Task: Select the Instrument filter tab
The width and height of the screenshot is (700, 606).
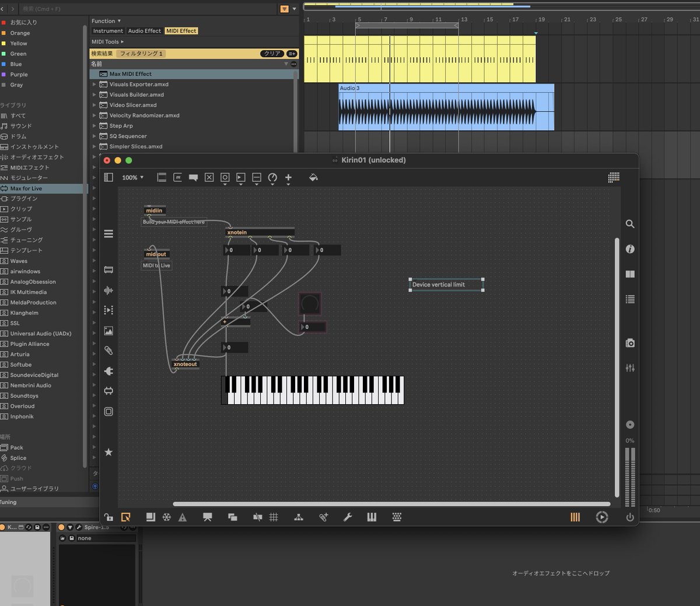Action: pos(108,31)
